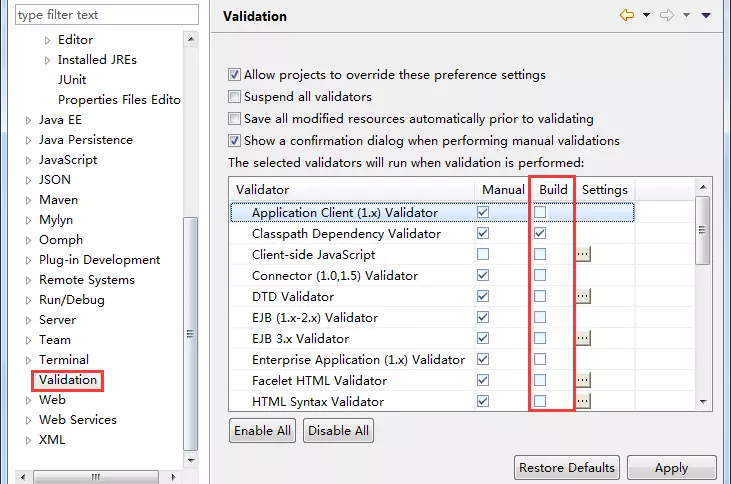Click the validator list vertical scrollbar

click(703, 230)
